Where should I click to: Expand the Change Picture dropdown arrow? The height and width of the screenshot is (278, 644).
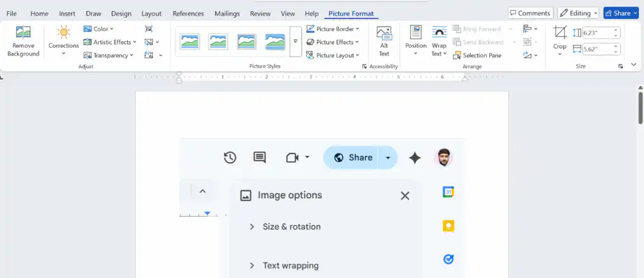pyautogui.click(x=157, y=42)
